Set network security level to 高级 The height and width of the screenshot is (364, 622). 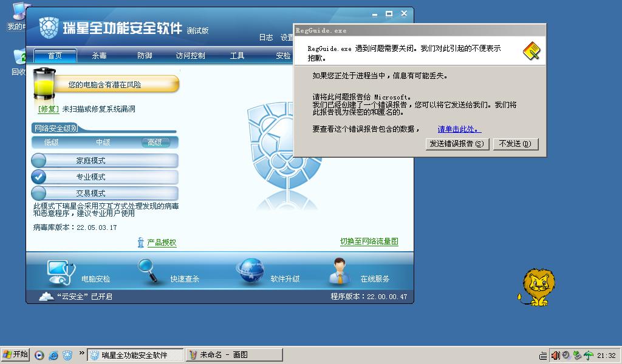[155, 142]
